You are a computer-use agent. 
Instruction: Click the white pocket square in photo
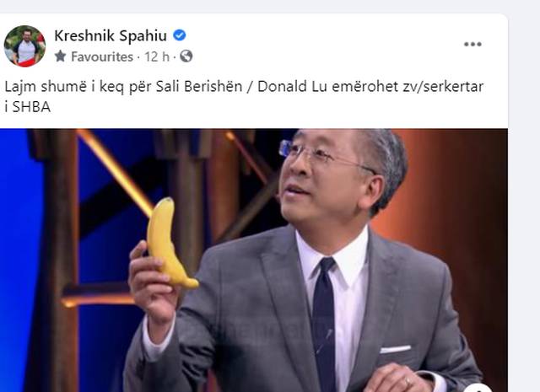396,349
